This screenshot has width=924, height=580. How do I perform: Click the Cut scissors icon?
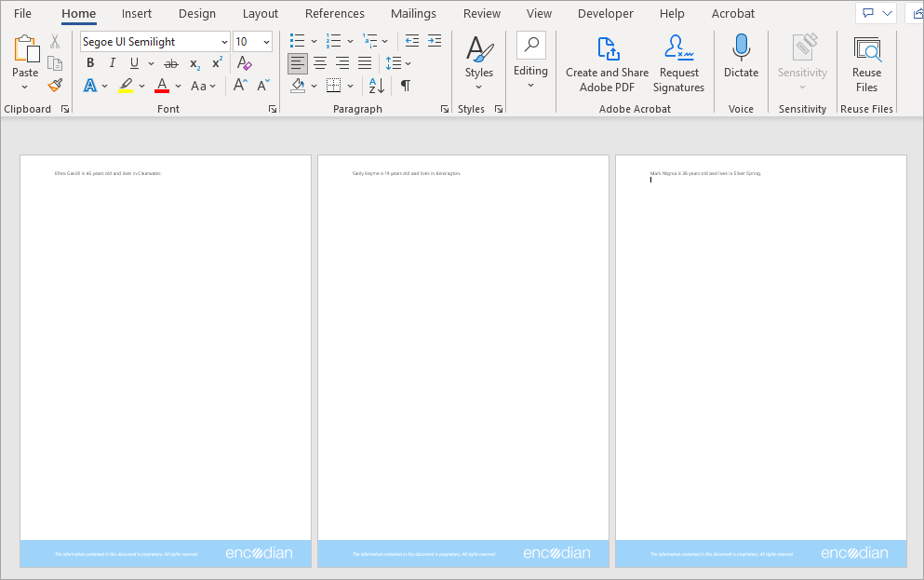55,41
